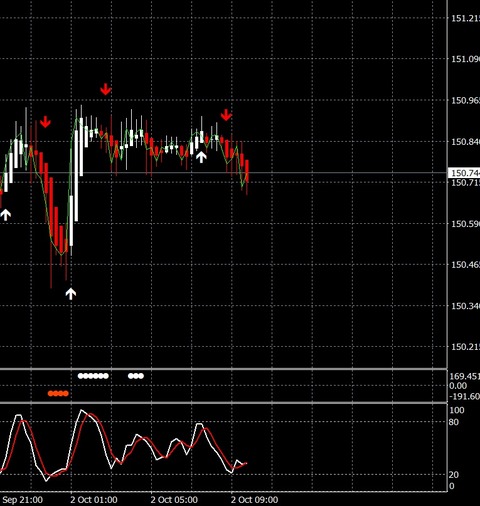480x506 pixels.
Task: Click the red down arrow before the steep sell-off
Action: point(45,122)
